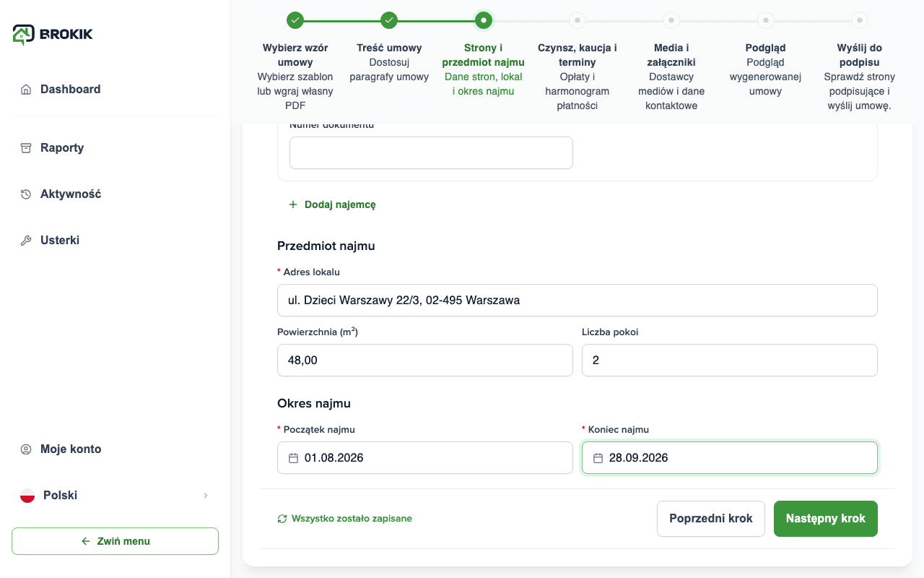Click the Powierzchnia input showing 48,00
The width and height of the screenshot is (924, 578).
[425, 360]
